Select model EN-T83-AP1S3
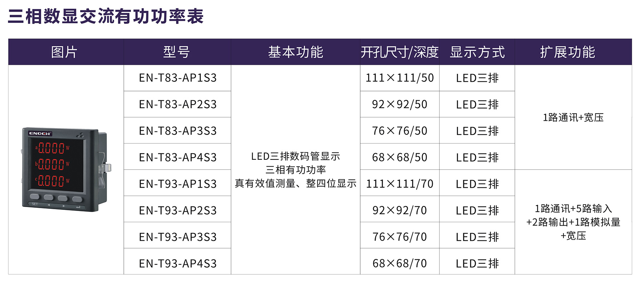 pos(178,78)
